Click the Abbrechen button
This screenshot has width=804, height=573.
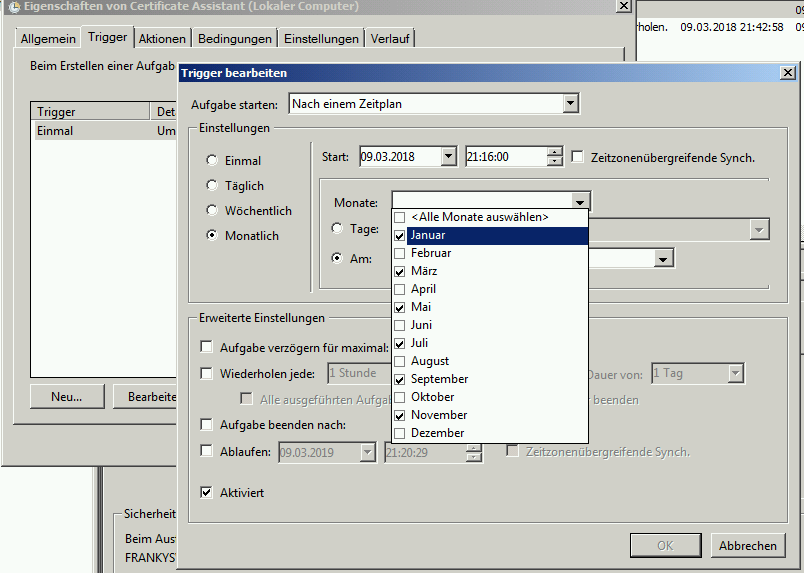(747, 545)
